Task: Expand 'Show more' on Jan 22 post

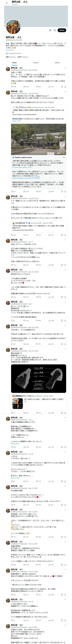Action: 15,478
